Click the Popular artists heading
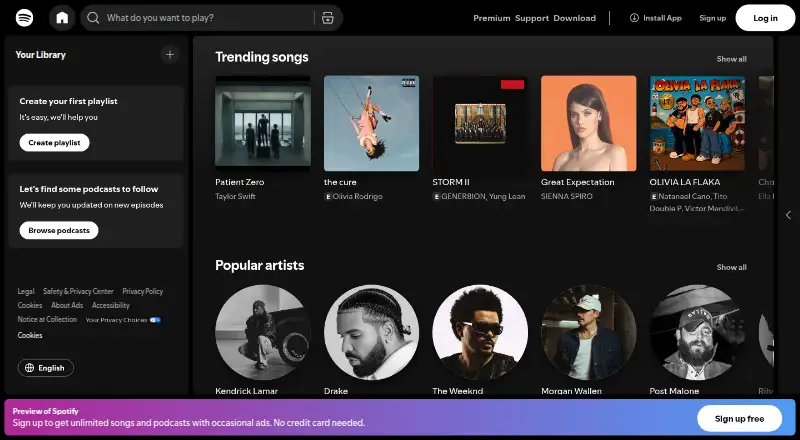 [x=260, y=265]
